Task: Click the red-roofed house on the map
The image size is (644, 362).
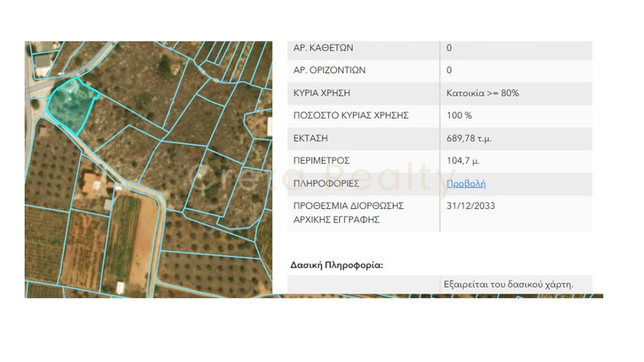Action: [94, 183]
